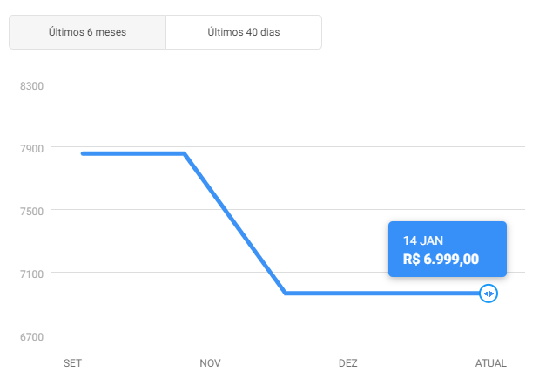Screen dimensions: 539x392
Task: Switch to the Últimos 6 meses tab
Action: pos(87,32)
